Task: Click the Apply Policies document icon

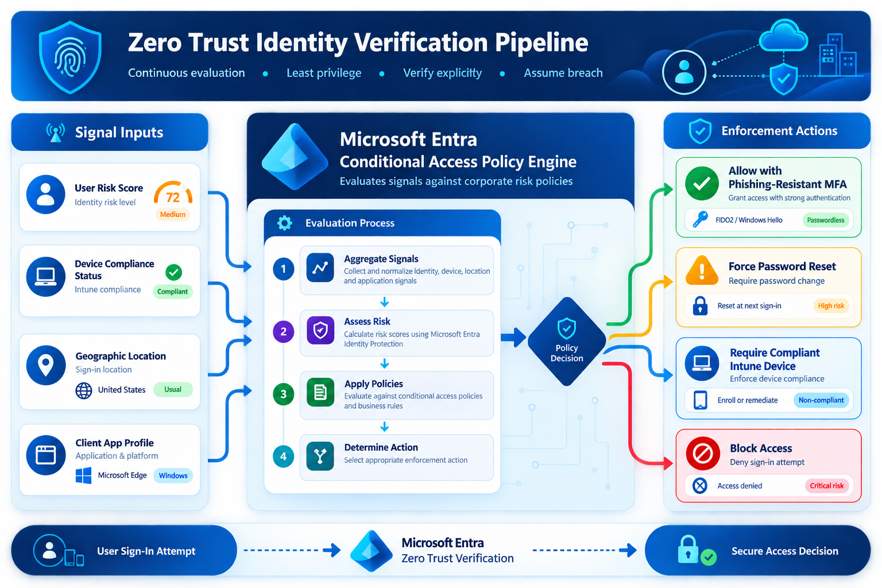Action: tap(320, 393)
